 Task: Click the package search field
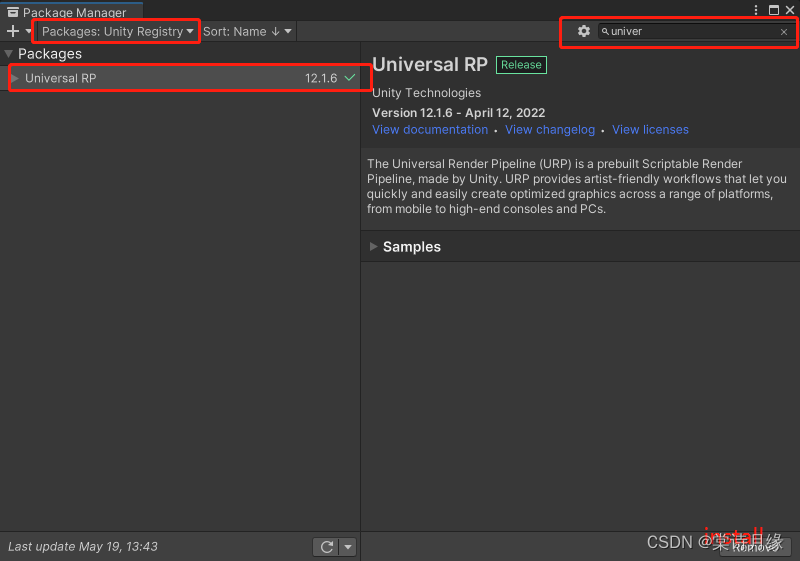pos(694,32)
